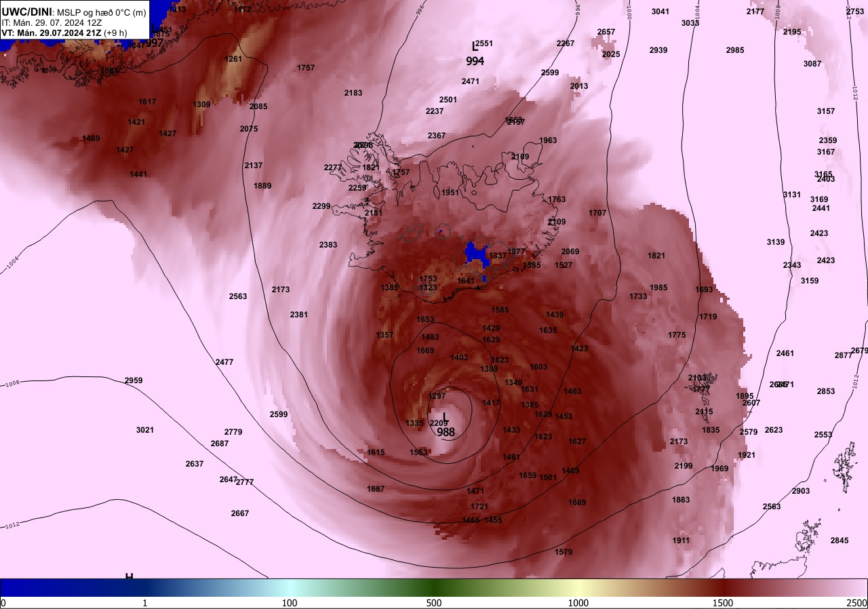The height and width of the screenshot is (609, 868).
Task: Click the height value 2137
Action: click(x=254, y=165)
